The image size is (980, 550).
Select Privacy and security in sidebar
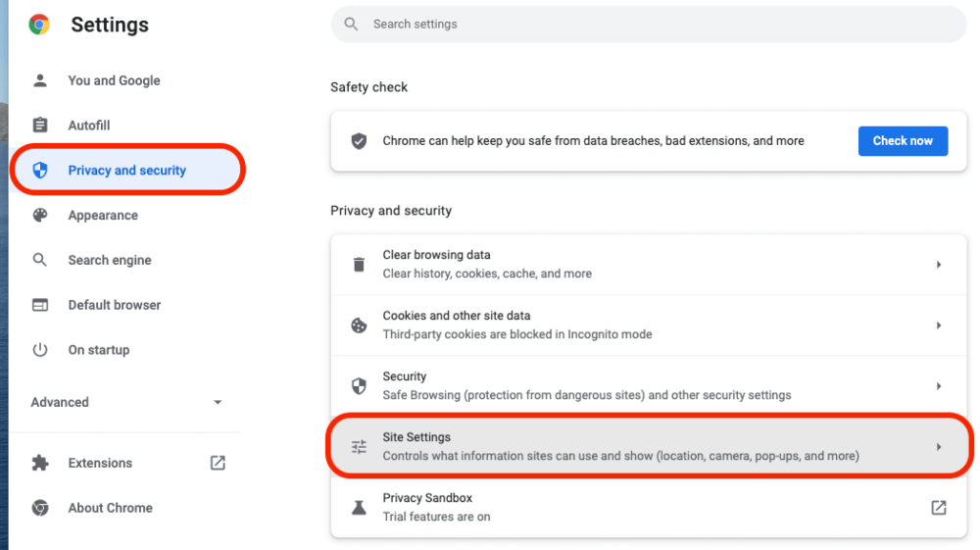127,170
